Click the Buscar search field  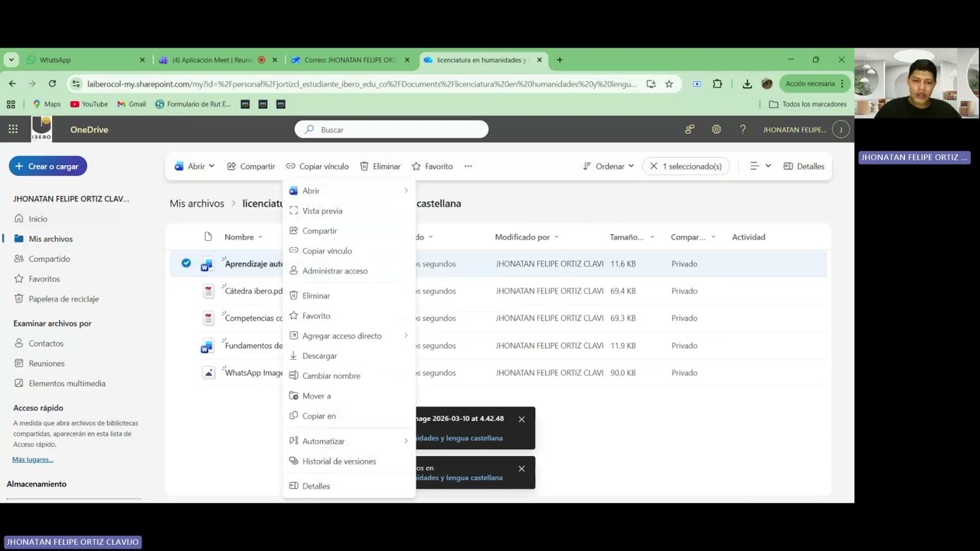point(391,129)
